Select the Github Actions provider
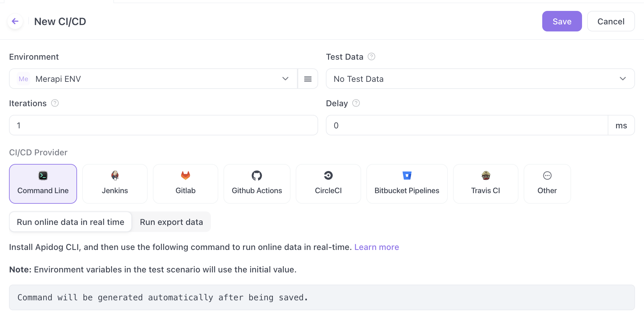Screen dimensions: 644x317 [257, 184]
